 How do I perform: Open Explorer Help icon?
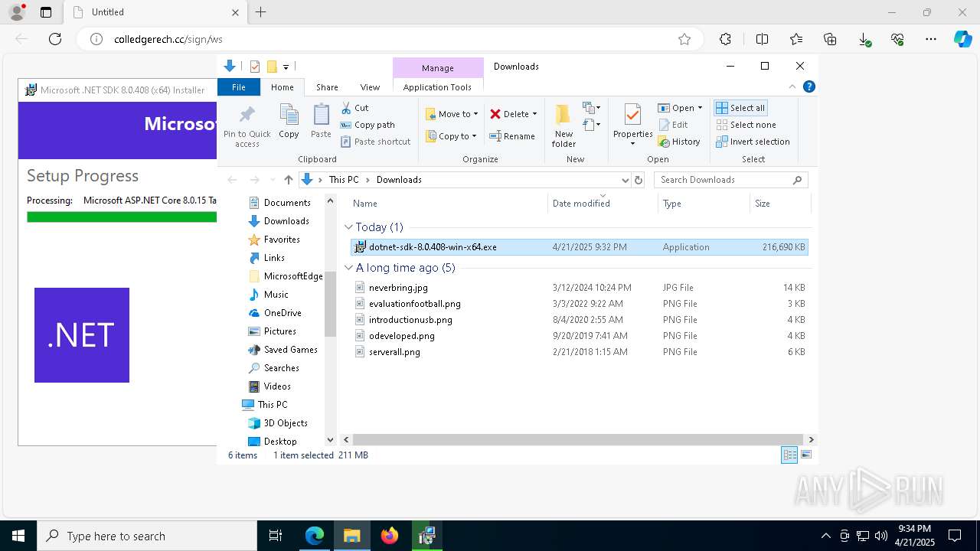tap(808, 86)
